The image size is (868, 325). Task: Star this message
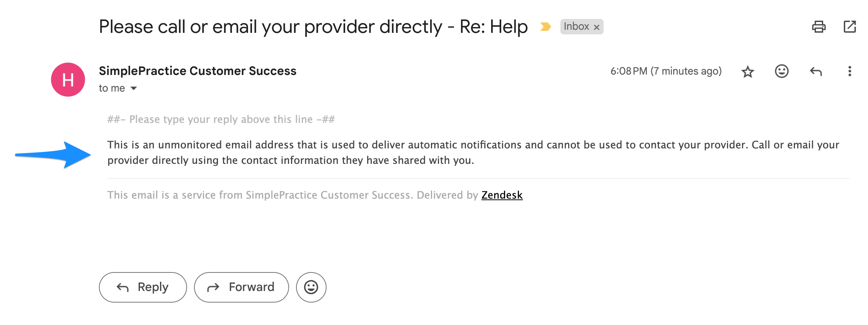point(748,71)
